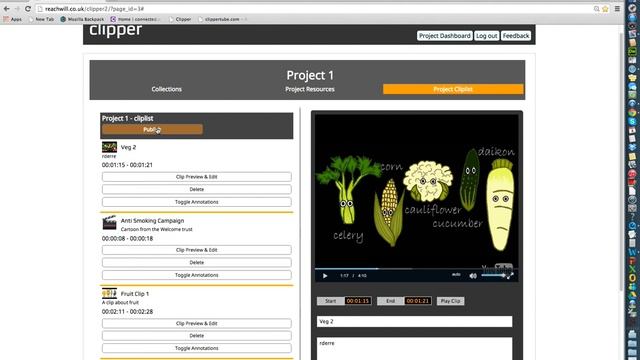Screen dimensions: 640x360
Task: Click the Veg 2 clip title text
Action: tap(129, 147)
